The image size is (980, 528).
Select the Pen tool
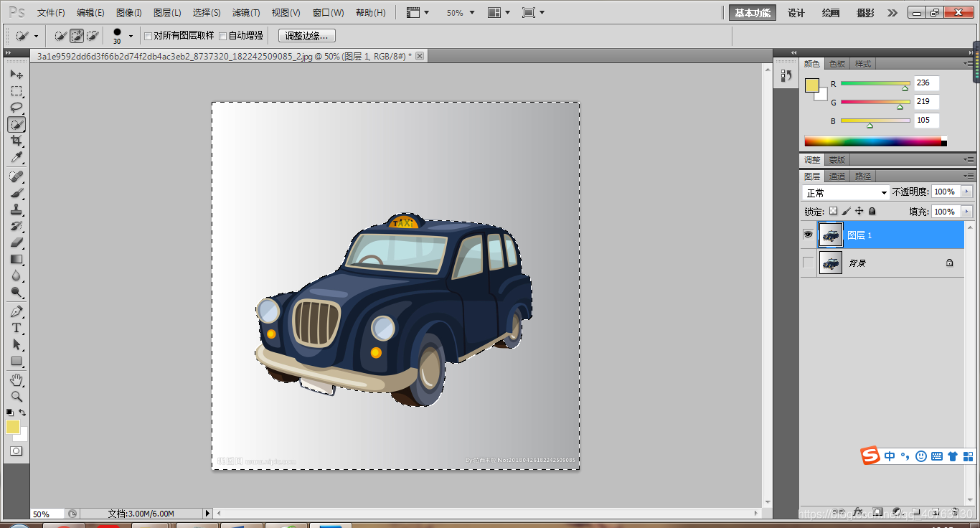17,311
